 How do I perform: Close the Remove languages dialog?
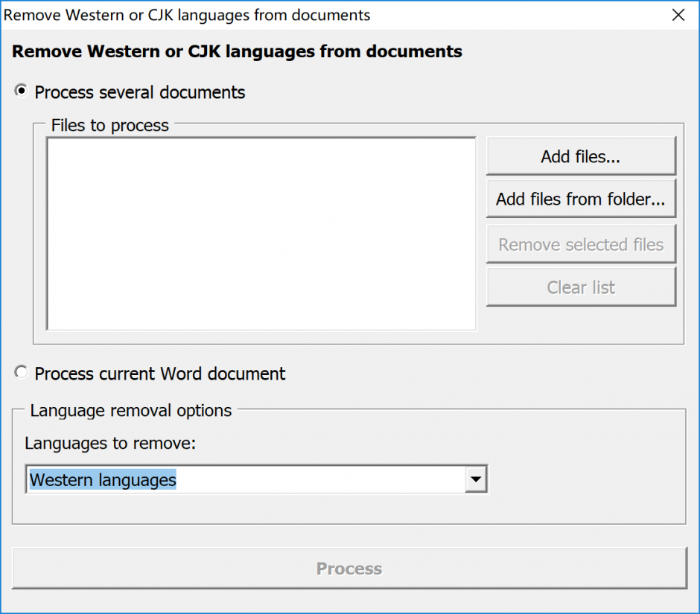pyautogui.click(x=678, y=15)
